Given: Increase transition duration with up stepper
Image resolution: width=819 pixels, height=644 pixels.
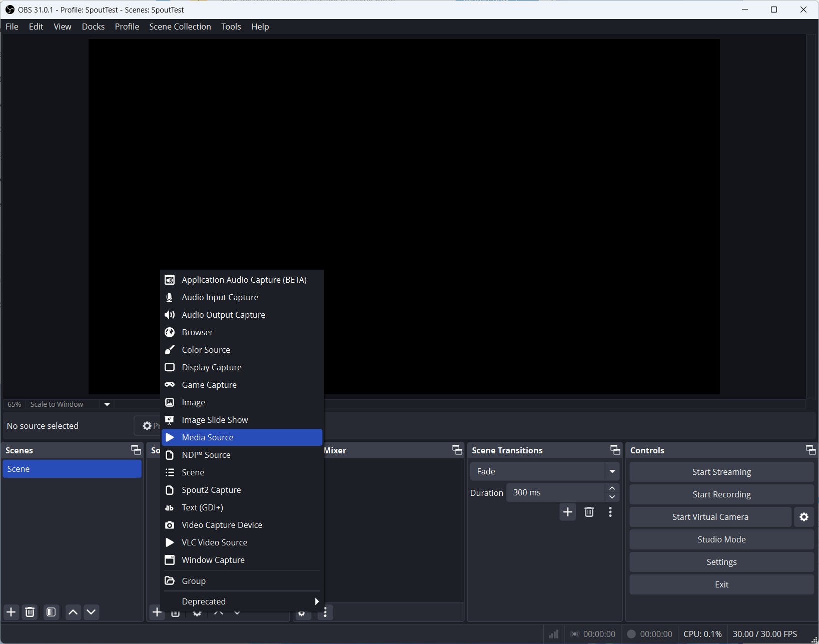Looking at the screenshot, I should click(612, 488).
